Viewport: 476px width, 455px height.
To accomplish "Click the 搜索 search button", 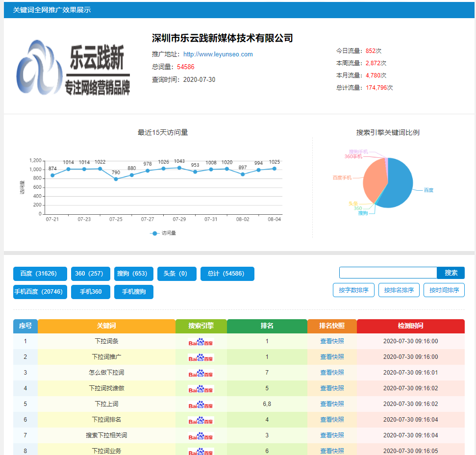I will [x=451, y=272].
